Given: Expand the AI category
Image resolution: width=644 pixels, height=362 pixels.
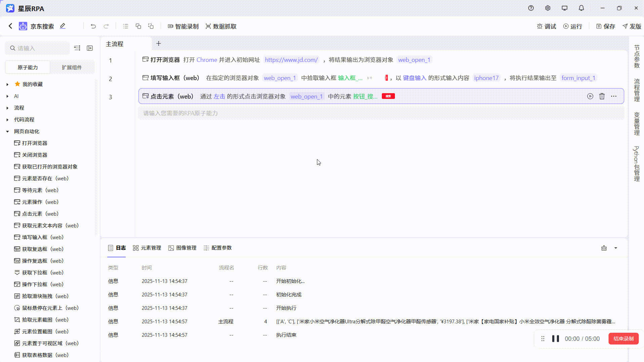Looking at the screenshot, I should pos(7,96).
